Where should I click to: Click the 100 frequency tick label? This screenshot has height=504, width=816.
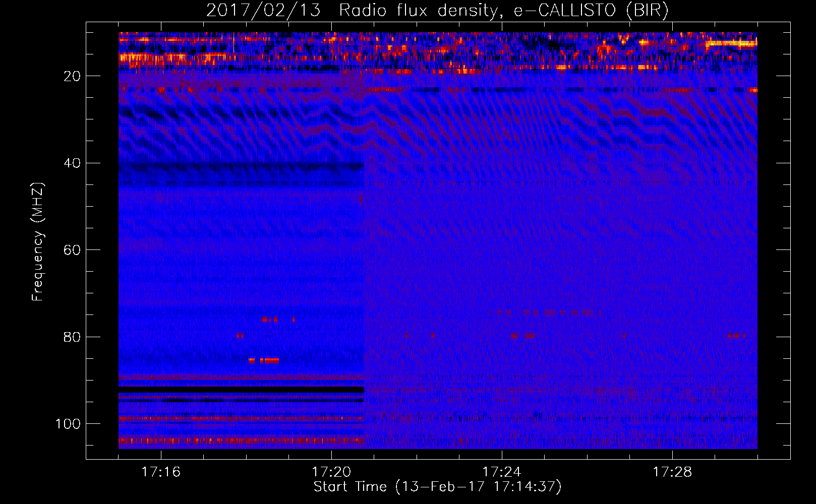(x=68, y=424)
